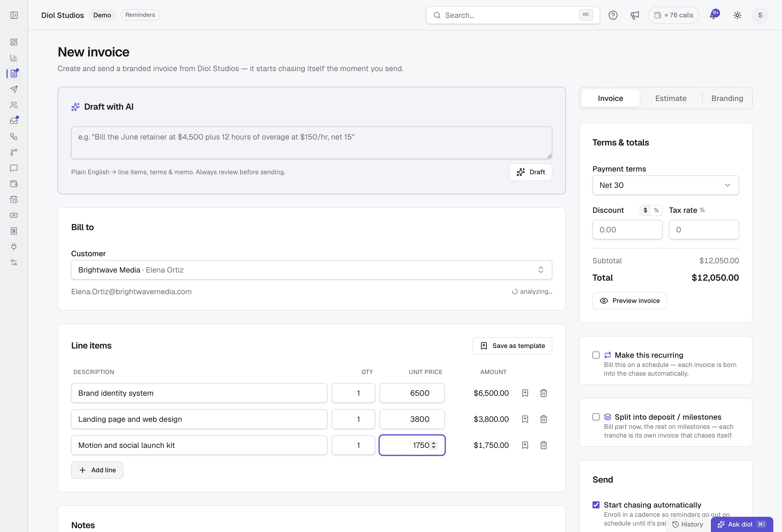Image resolution: width=782 pixels, height=532 pixels.
Task: Open the banknote cash icon in sidebar
Action: click(14, 215)
